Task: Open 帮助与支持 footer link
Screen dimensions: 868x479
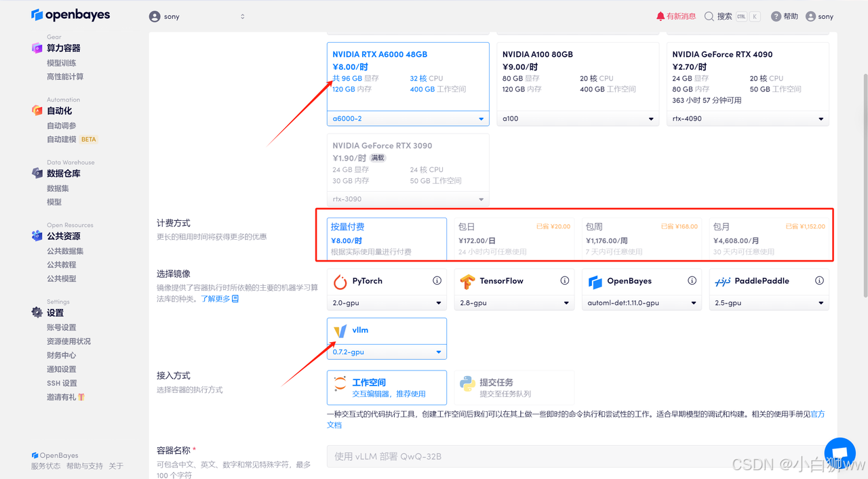Action: pyautogui.click(x=85, y=466)
